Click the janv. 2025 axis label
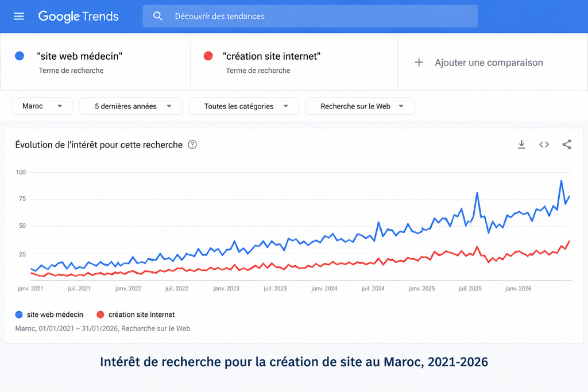The image size is (588, 392). 422,289
